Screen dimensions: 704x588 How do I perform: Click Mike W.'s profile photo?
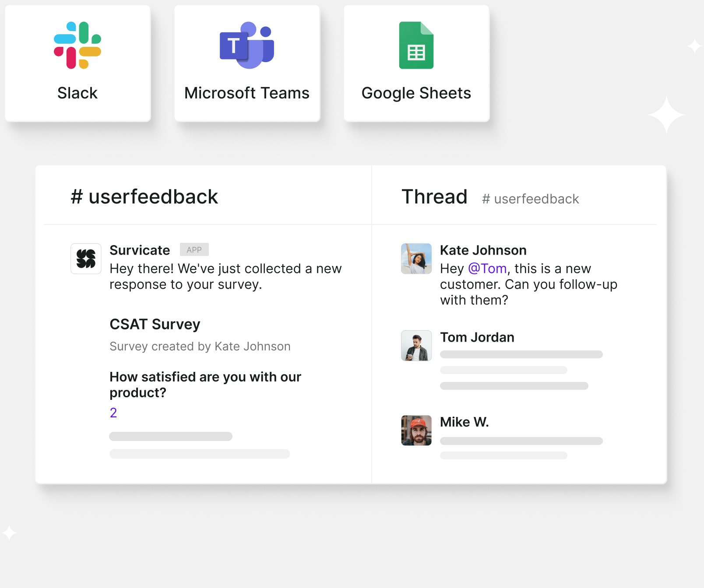point(416,430)
